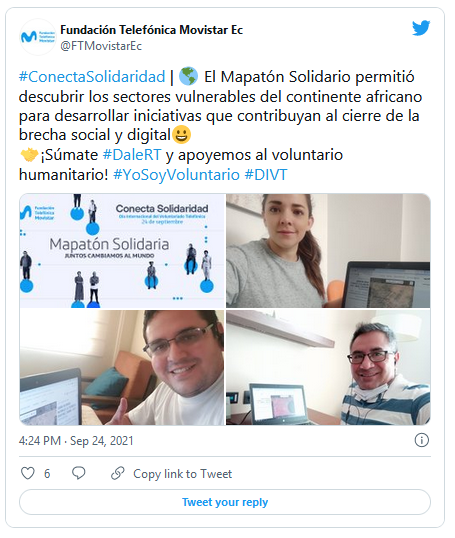Like the tweet with heart icon
The height and width of the screenshot is (538, 455).
click(27, 473)
